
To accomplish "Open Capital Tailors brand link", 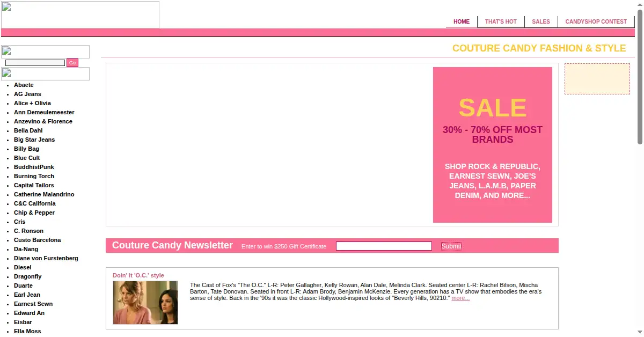I will pos(34,185).
